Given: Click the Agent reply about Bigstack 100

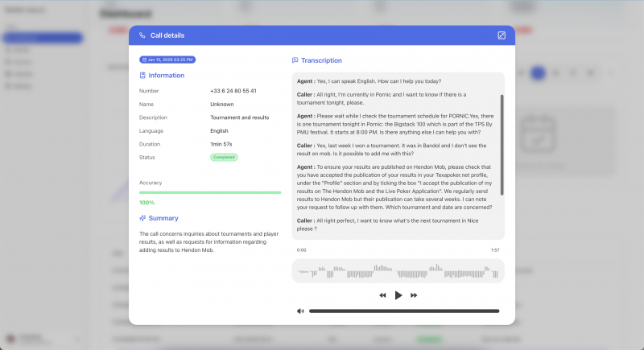Looking at the screenshot, I should pos(395,124).
